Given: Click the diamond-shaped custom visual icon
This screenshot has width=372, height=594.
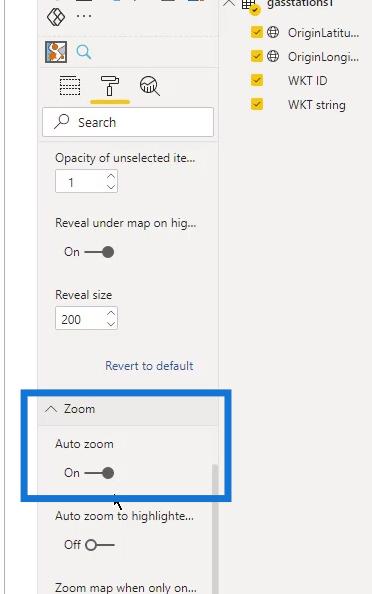Looking at the screenshot, I should [x=56, y=17].
